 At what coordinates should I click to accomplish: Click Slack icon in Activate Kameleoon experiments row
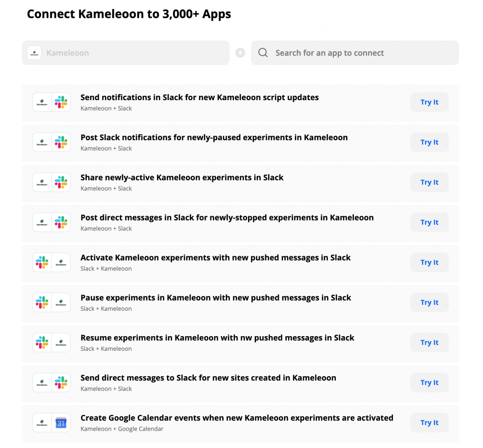click(42, 262)
